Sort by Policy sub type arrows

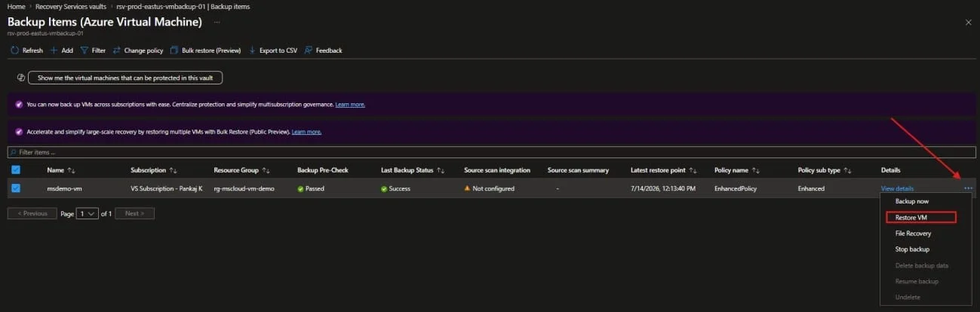[x=847, y=170]
